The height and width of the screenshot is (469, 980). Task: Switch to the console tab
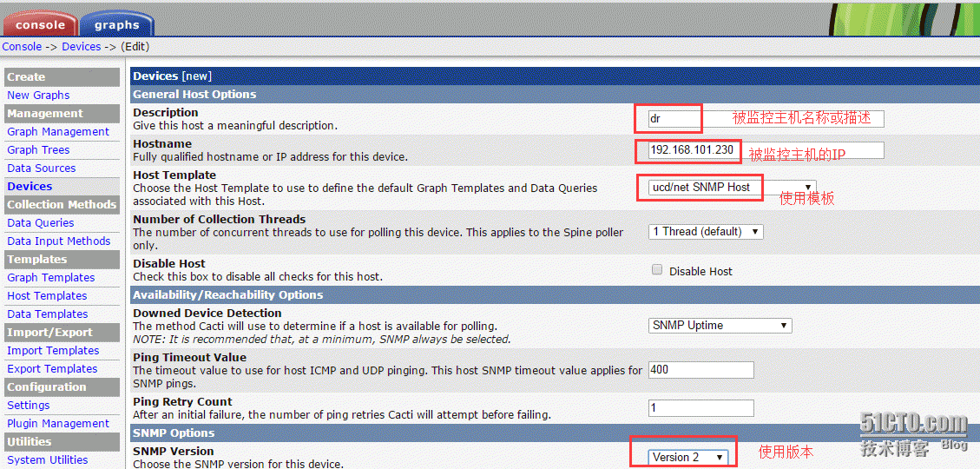pos(40,23)
